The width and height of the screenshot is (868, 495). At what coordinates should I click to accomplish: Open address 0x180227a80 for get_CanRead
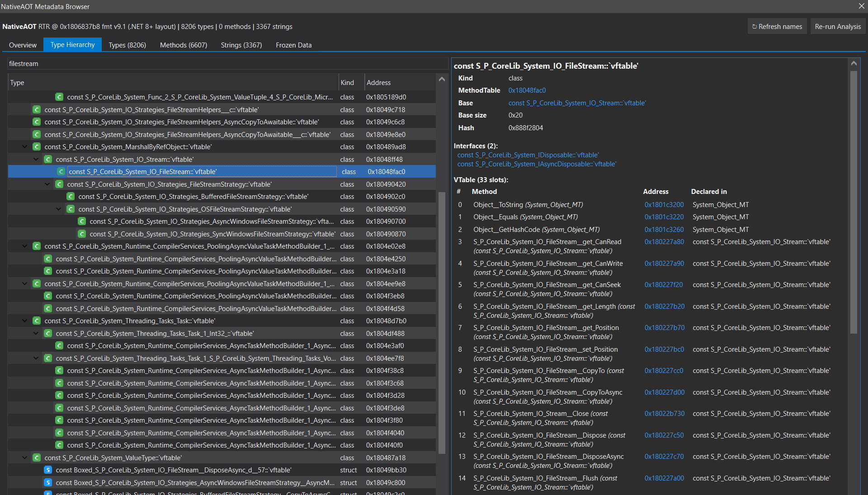664,242
